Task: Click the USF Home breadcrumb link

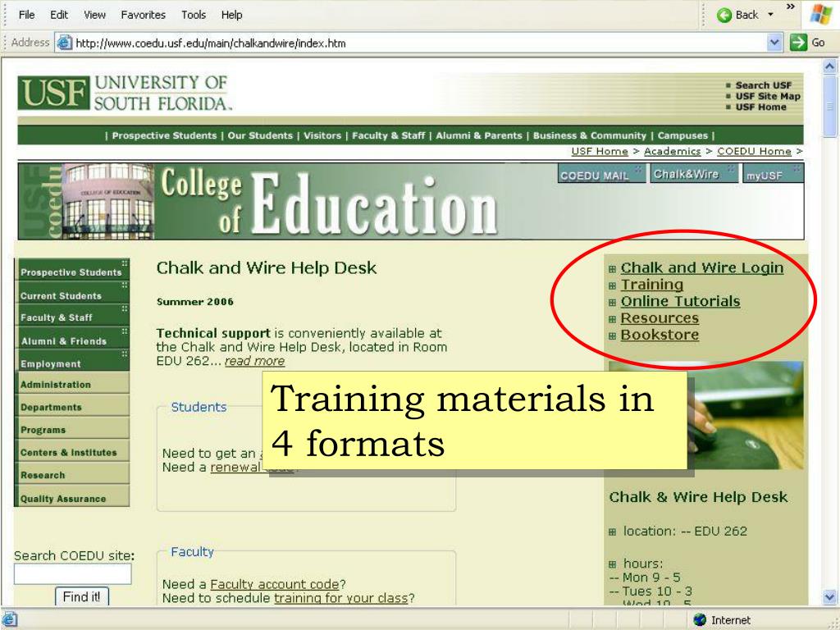Action: [x=600, y=152]
